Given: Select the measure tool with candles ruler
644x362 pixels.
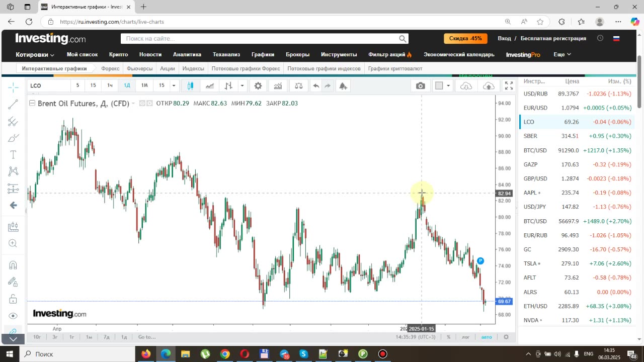Looking at the screenshot, I should pyautogui.click(x=13, y=227).
